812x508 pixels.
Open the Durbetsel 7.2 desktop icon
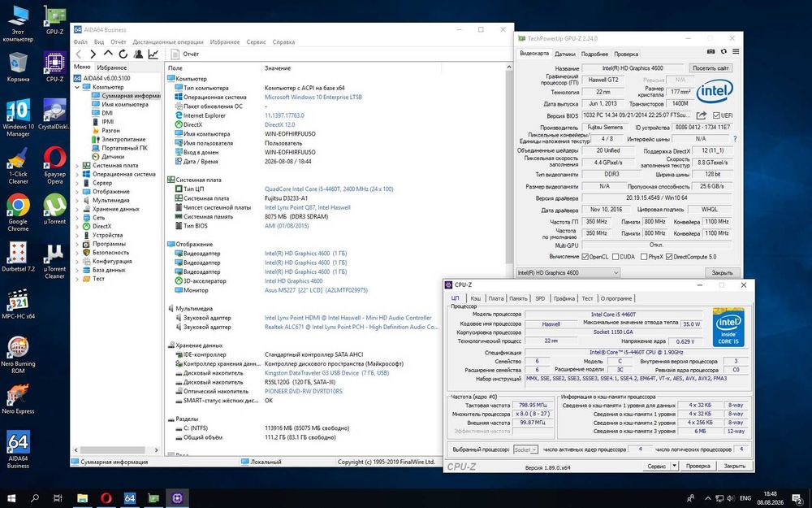pyautogui.click(x=18, y=258)
